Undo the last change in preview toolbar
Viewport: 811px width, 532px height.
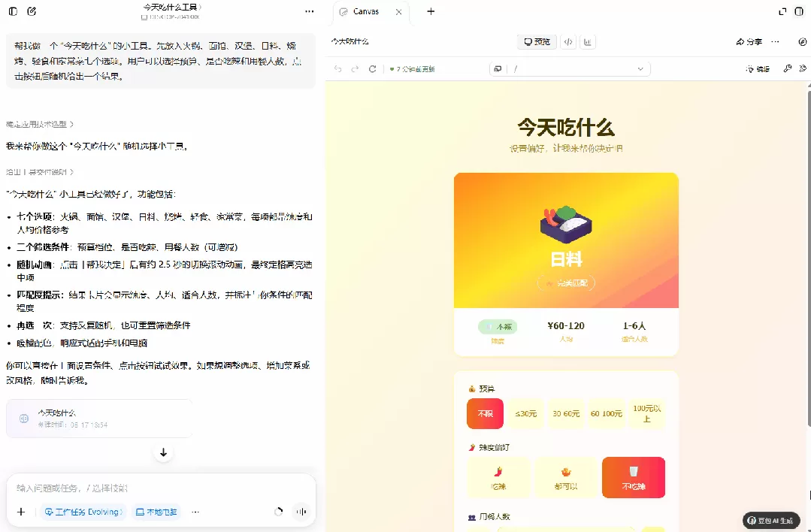(x=337, y=69)
